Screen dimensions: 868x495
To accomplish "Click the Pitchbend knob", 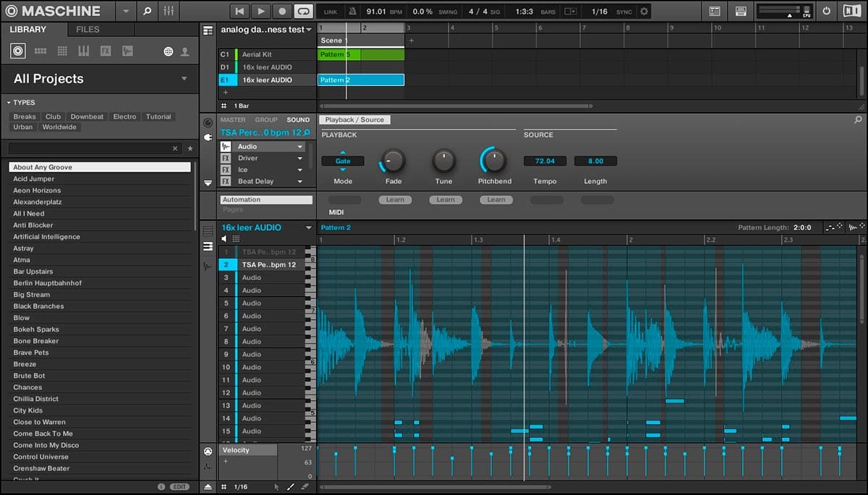I will click(x=495, y=161).
